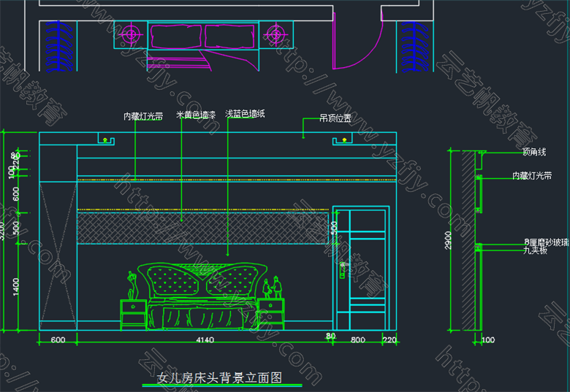Click the right recessed ceiling light symbol
This screenshot has width=570, height=392.
[x=343, y=140]
